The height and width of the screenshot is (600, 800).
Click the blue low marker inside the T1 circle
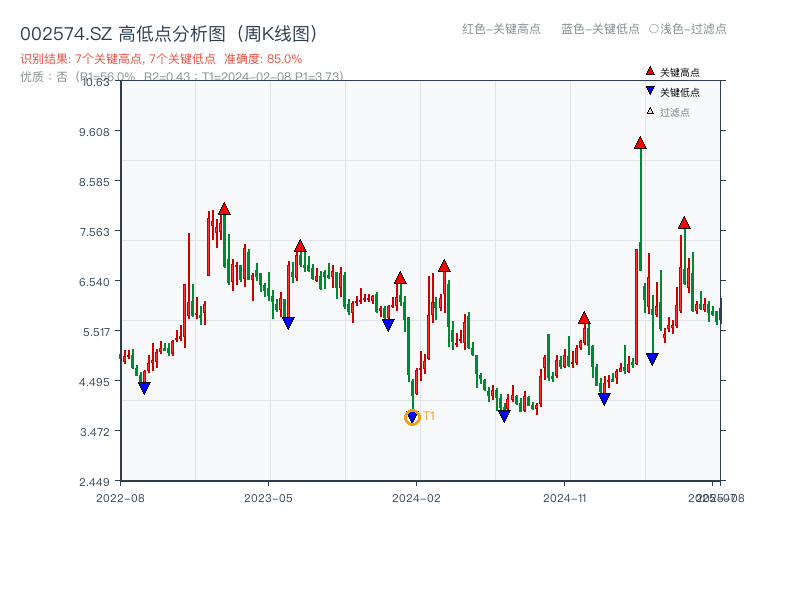coord(412,415)
